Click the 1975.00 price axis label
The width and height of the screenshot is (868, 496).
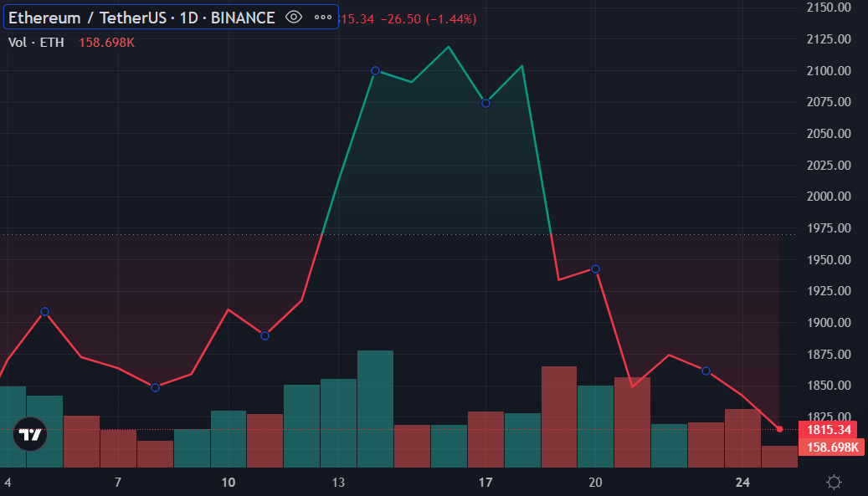click(829, 228)
